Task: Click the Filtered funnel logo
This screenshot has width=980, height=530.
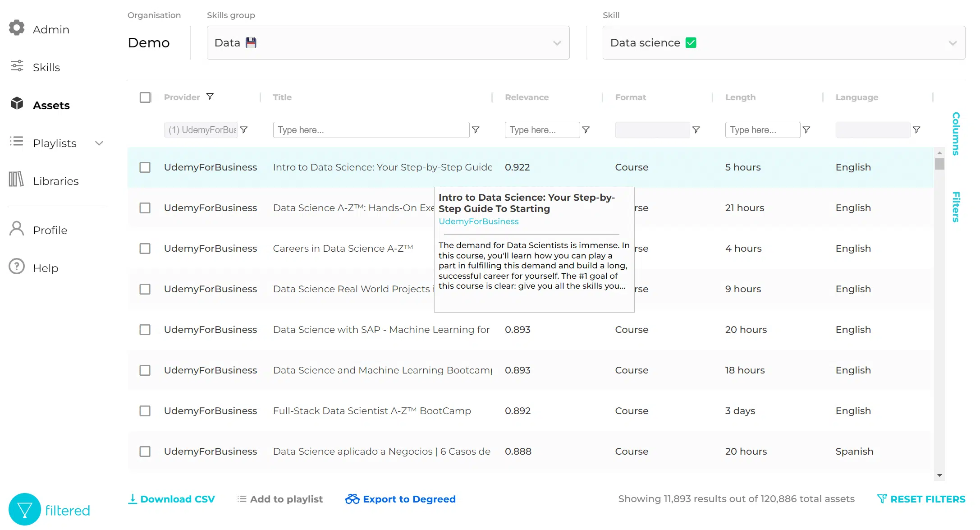Action: point(25,510)
